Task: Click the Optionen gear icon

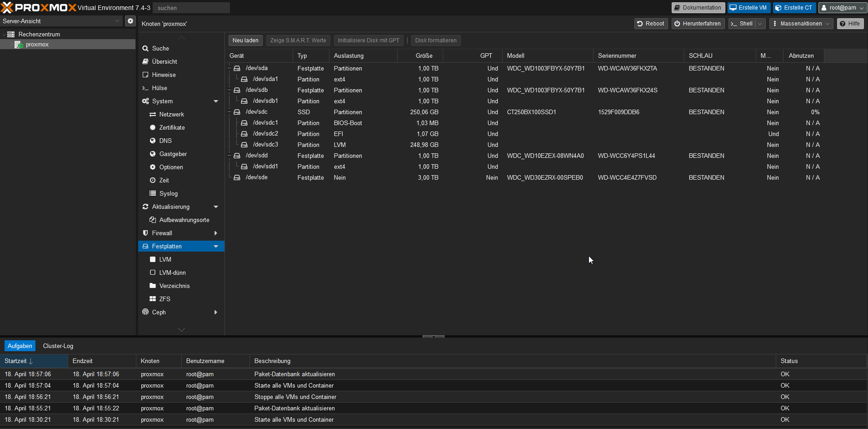Action: point(153,167)
